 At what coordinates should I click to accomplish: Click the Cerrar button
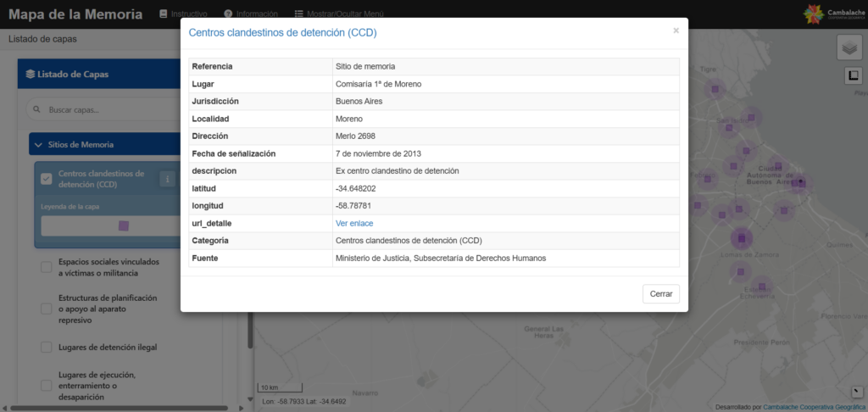click(x=660, y=293)
